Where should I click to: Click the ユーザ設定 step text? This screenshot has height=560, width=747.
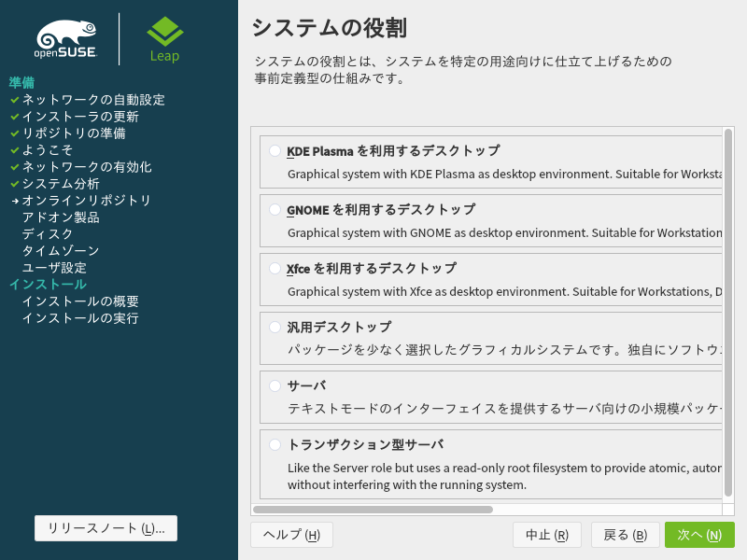pyautogui.click(x=54, y=268)
